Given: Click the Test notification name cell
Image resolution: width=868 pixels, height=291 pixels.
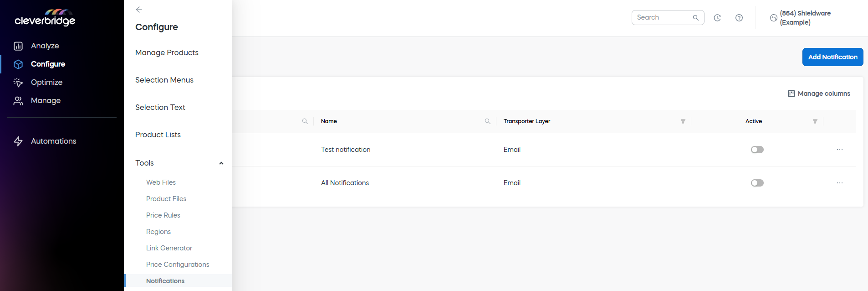Looking at the screenshot, I should coord(346,150).
